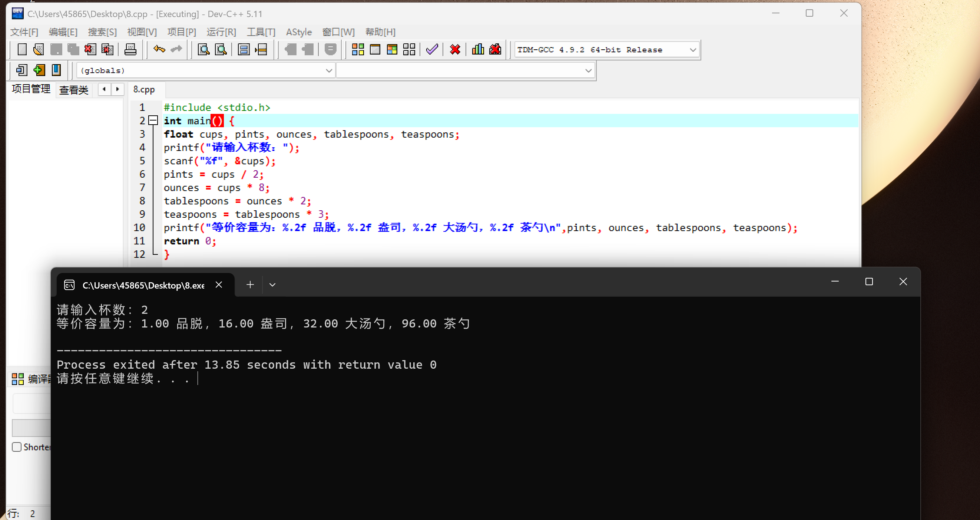Viewport: 980px width, 520px height.
Task: Open the AStyle menu
Action: (299, 32)
